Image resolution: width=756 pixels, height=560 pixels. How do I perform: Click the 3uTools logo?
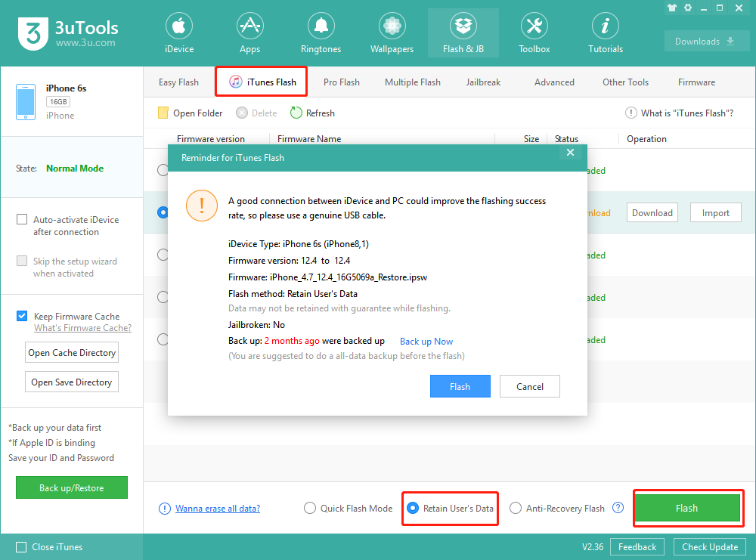point(68,33)
